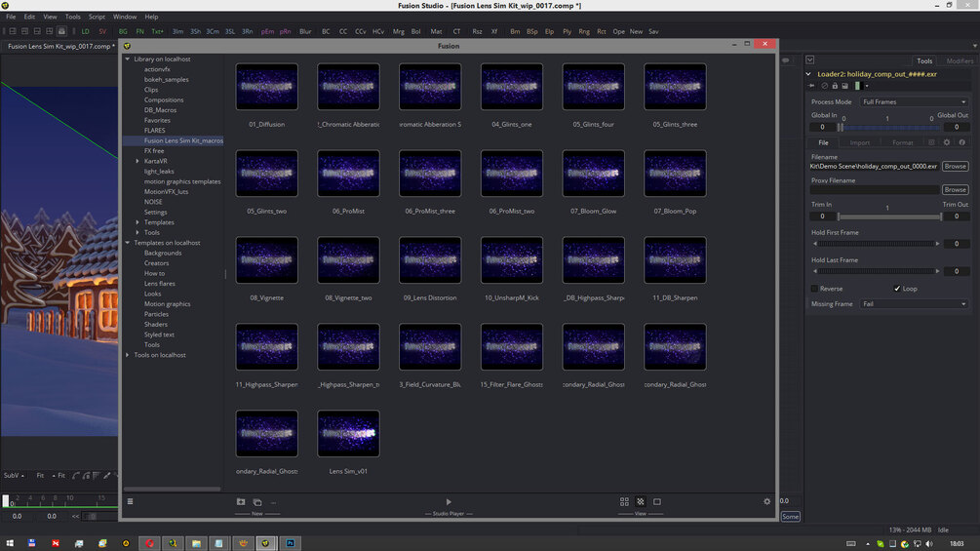The height and width of the screenshot is (551, 980).
Task: Switch to the Modifiers tab
Action: [x=959, y=61]
